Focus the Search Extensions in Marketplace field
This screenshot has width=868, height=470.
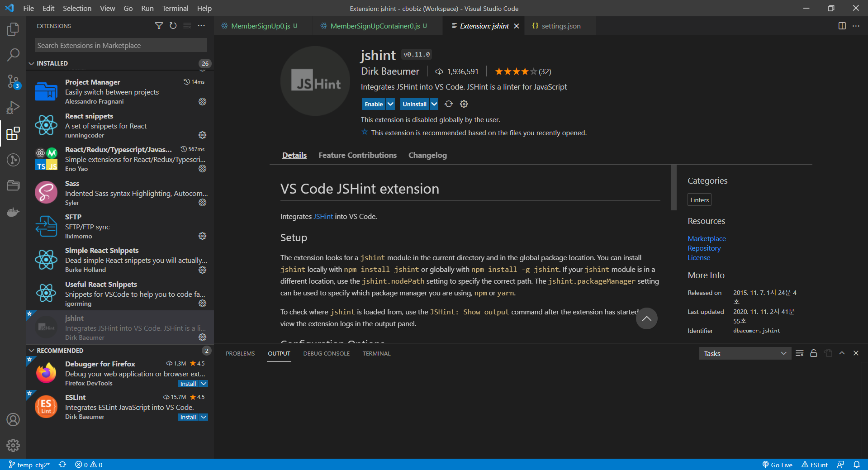[121, 45]
